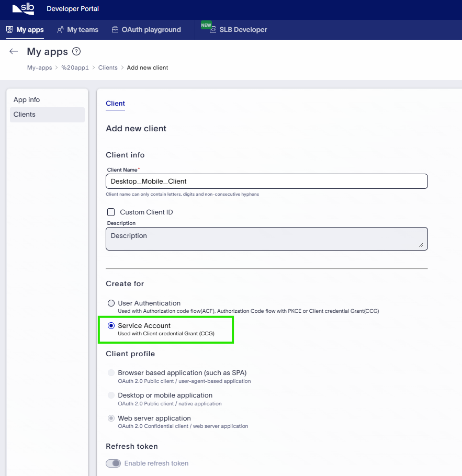This screenshot has height=476, width=462.
Task: Select Clients in sidebar
Action: (x=48, y=115)
